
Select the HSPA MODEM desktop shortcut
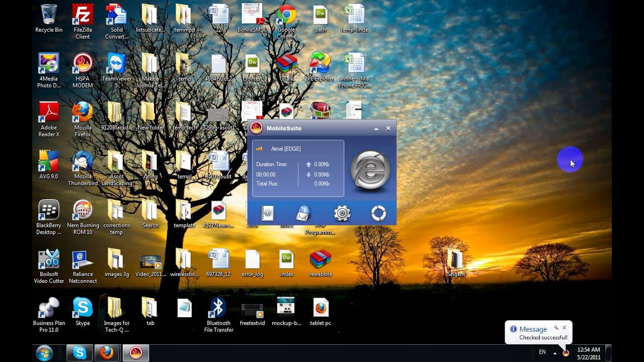pyautogui.click(x=83, y=70)
